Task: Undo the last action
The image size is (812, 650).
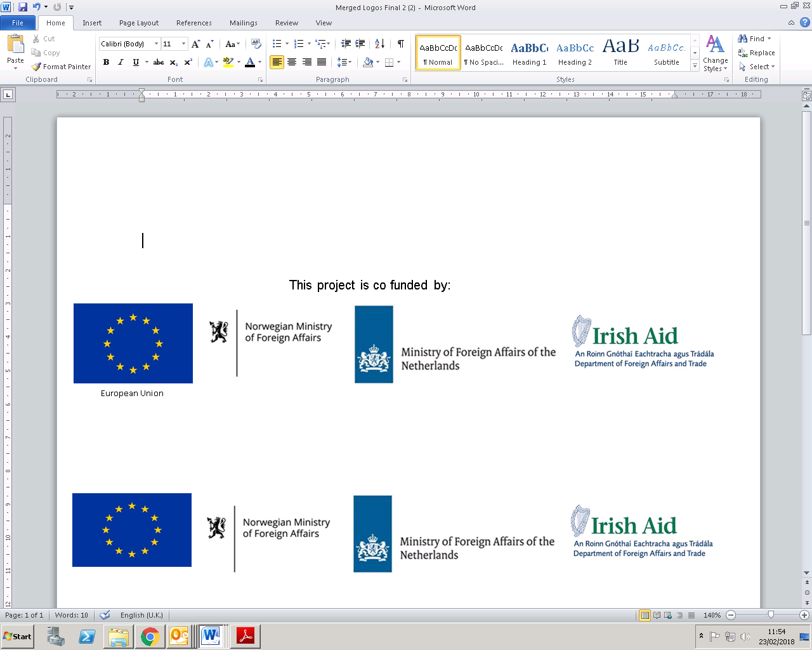Action: click(36, 7)
